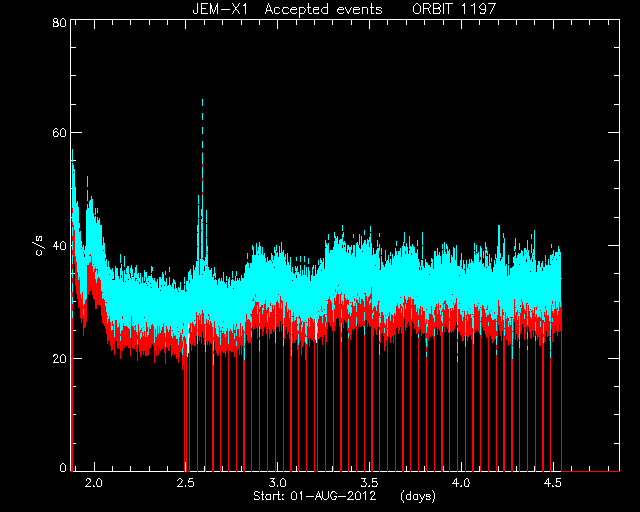Click the x-axis tick label 3.5
Screen dimensions: 640x512
(x=369, y=483)
